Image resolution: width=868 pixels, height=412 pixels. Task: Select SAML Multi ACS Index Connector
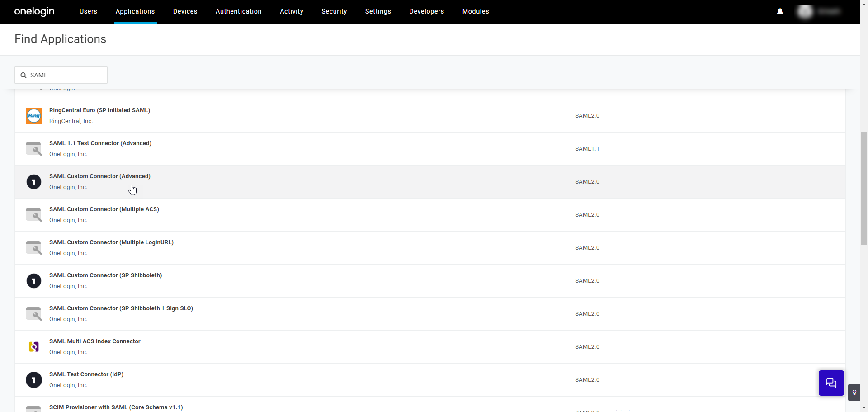430,347
